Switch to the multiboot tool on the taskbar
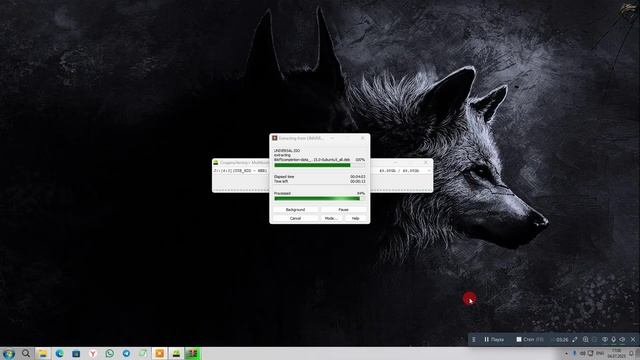640x360 pixels. click(176, 353)
